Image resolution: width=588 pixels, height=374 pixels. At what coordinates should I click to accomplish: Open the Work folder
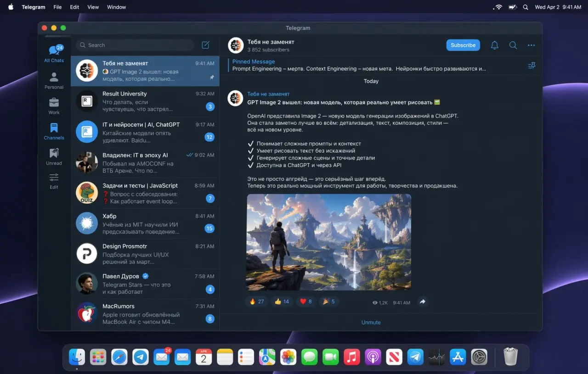pyautogui.click(x=54, y=106)
